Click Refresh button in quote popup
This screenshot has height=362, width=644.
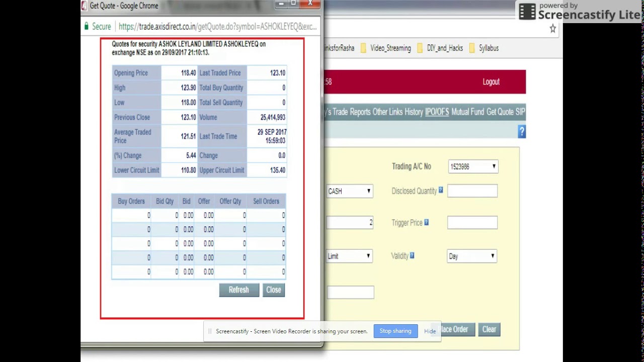pyautogui.click(x=238, y=290)
